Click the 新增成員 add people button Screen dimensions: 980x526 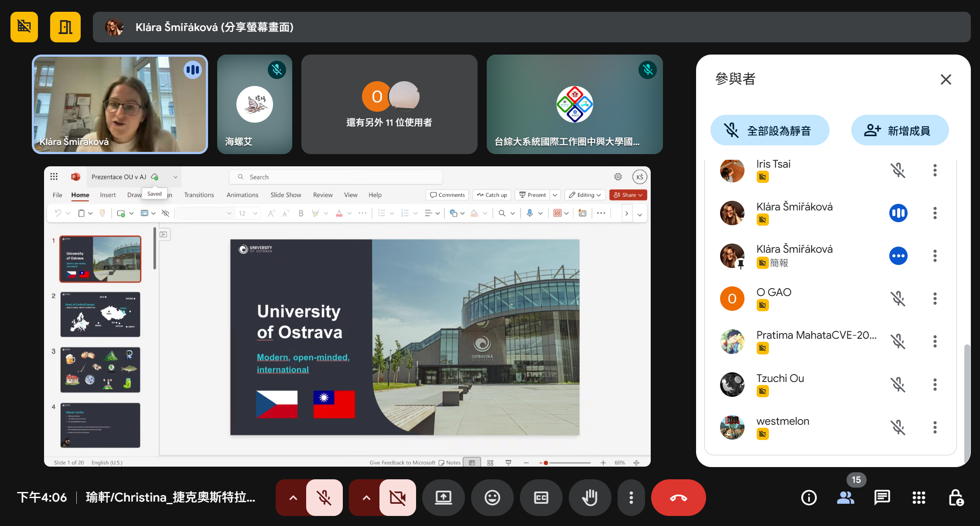click(x=900, y=130)
